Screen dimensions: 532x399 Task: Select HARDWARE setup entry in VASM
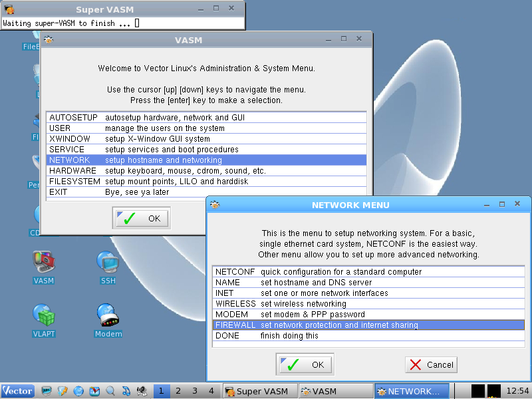(206, 171)
